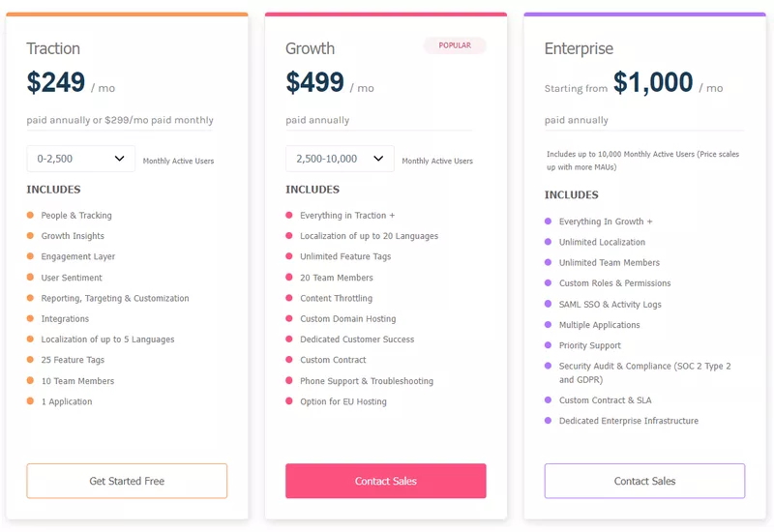774x532 pixels.
Task: Click the Enterprise Contact Sales button
Action: coord(644,481)
